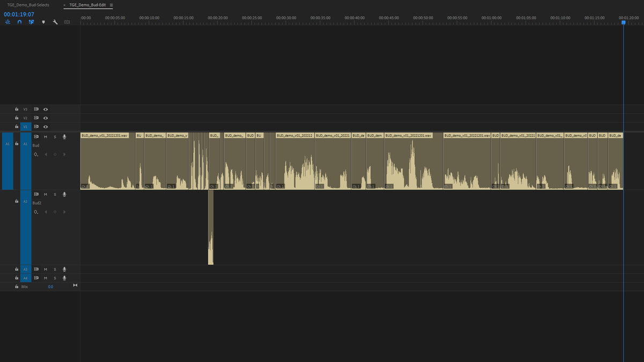The width and height of the screenshot is (644, 362).
Task: Enable voice-over record on Bud2 track
Action: (x=64, y=194)
